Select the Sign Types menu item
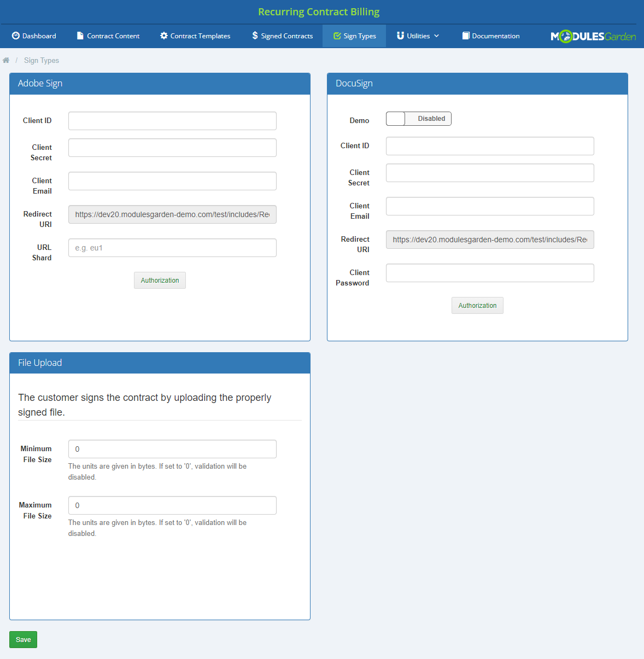Viewport: 644px width, 659px height. tap(354, 36)
